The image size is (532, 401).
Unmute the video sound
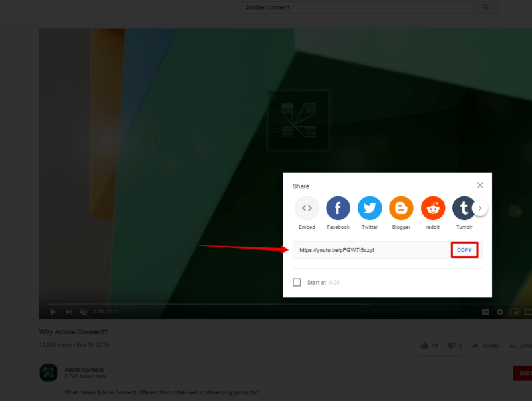click(x=84, y=311)
